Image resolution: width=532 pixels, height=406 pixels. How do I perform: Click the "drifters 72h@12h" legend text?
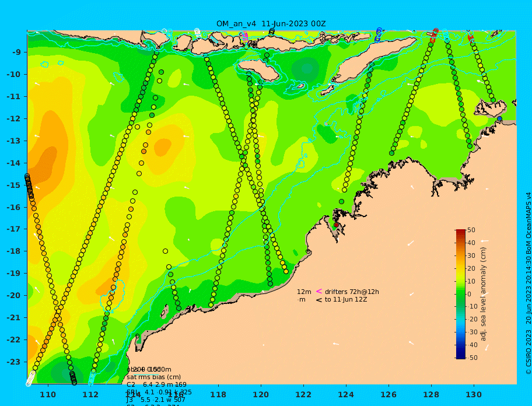(x=352, y=292)
